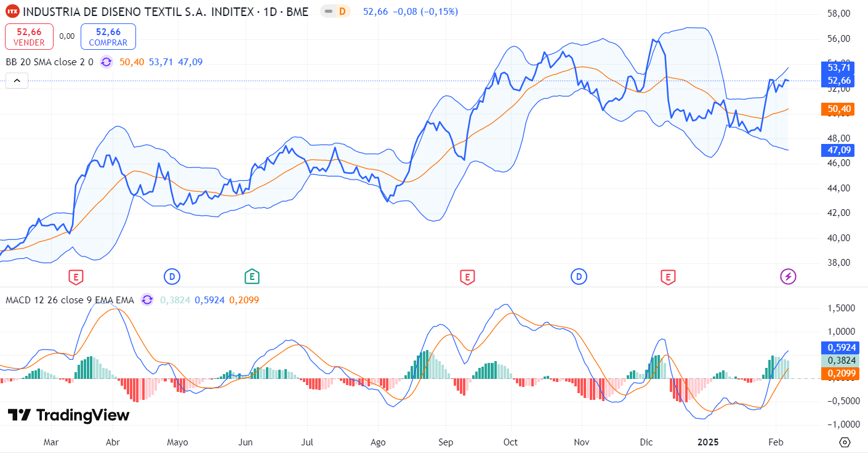
Task: Click the 47,09 lower band price label
Action: [x=839, y=150]
